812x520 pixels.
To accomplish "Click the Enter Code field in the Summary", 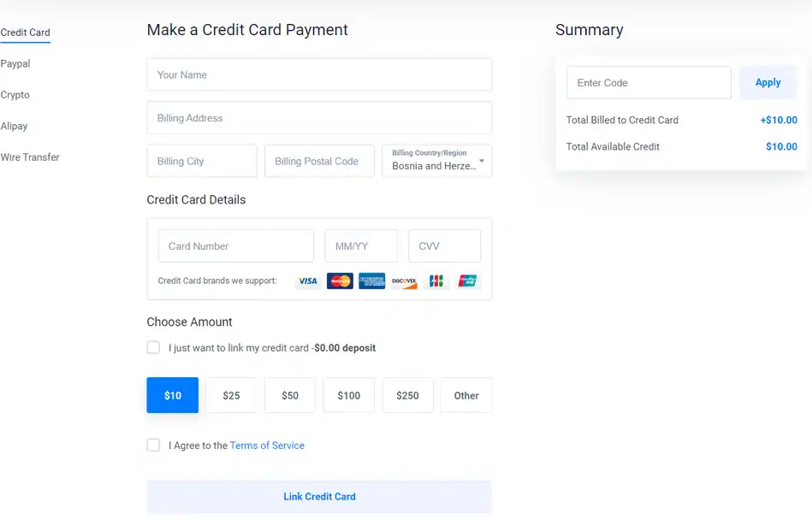I will [648, 82].
